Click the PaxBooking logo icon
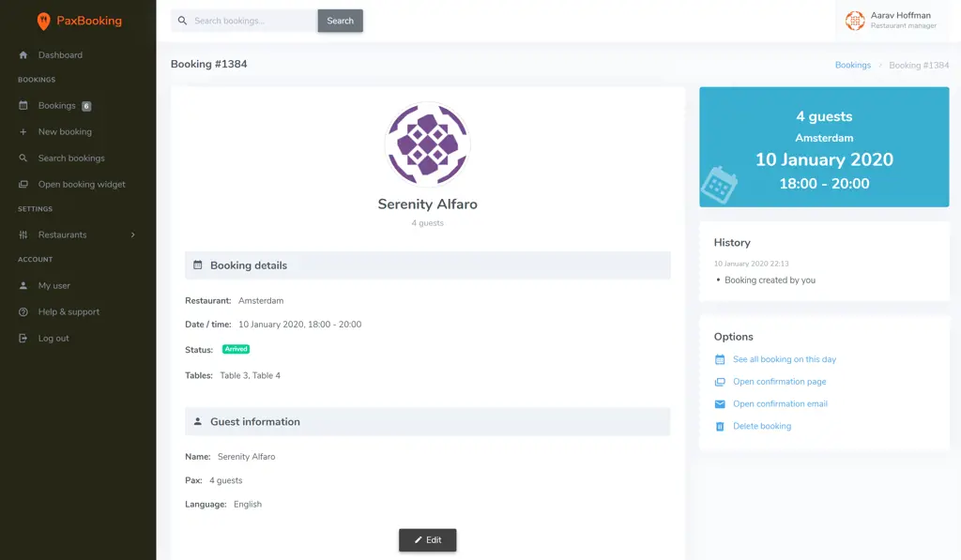Image resolution: width=961 pixels, height=560 pixels. point(43,21)
